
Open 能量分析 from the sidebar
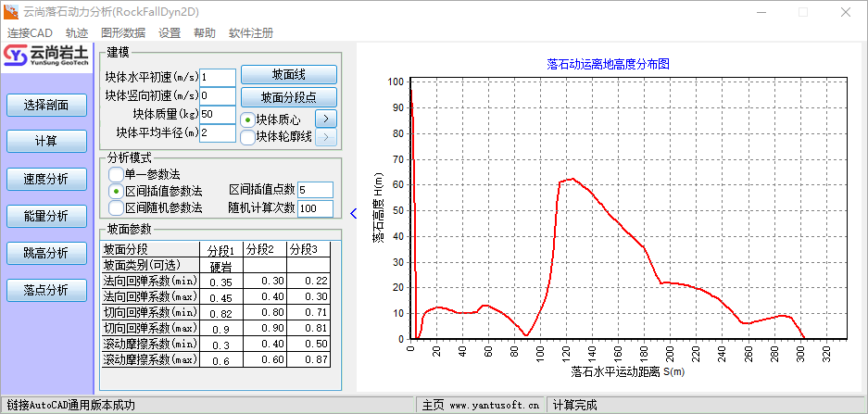(46, 216)
